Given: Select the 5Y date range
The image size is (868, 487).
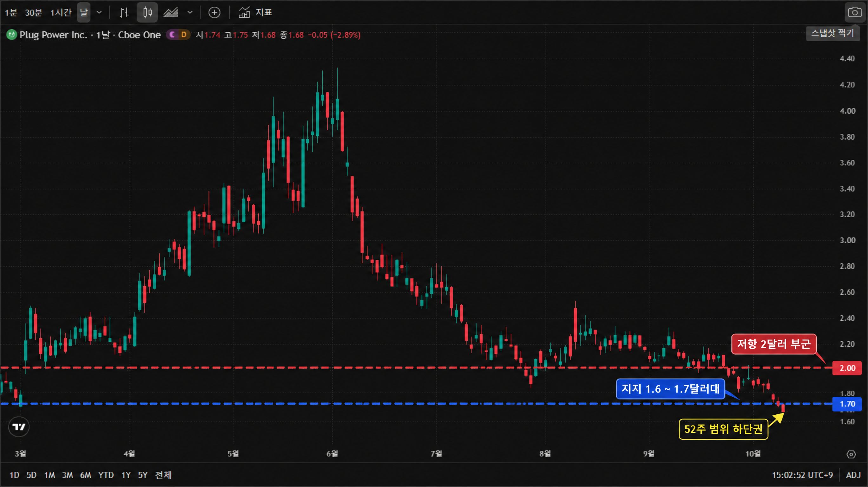Looking at the screenshot, I should 143,475.
